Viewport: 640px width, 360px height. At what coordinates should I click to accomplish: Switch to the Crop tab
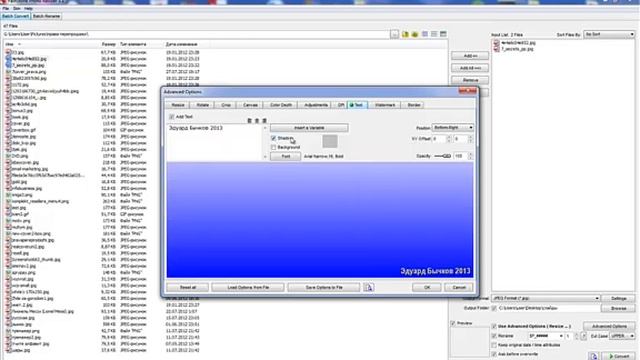tap(226, 105)
